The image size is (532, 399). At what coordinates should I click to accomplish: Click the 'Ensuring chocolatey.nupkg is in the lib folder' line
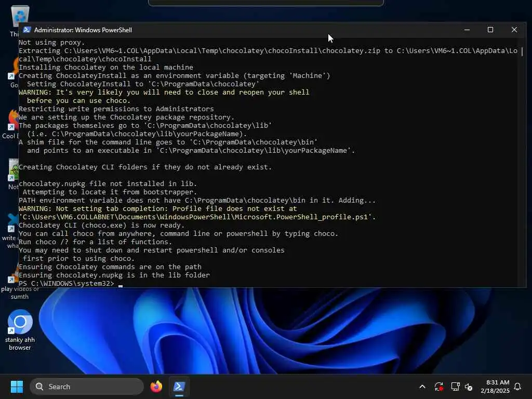point(114,275)
